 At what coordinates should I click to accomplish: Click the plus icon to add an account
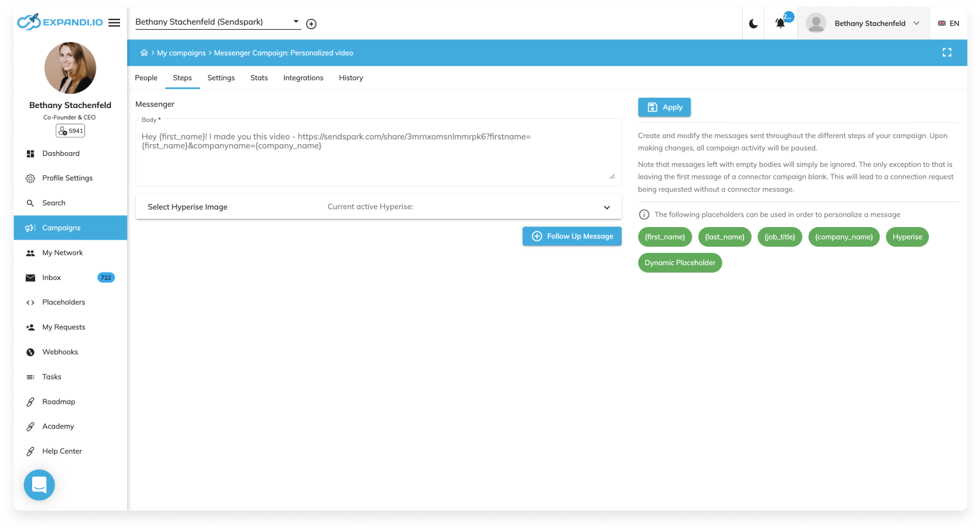point(311,24)
